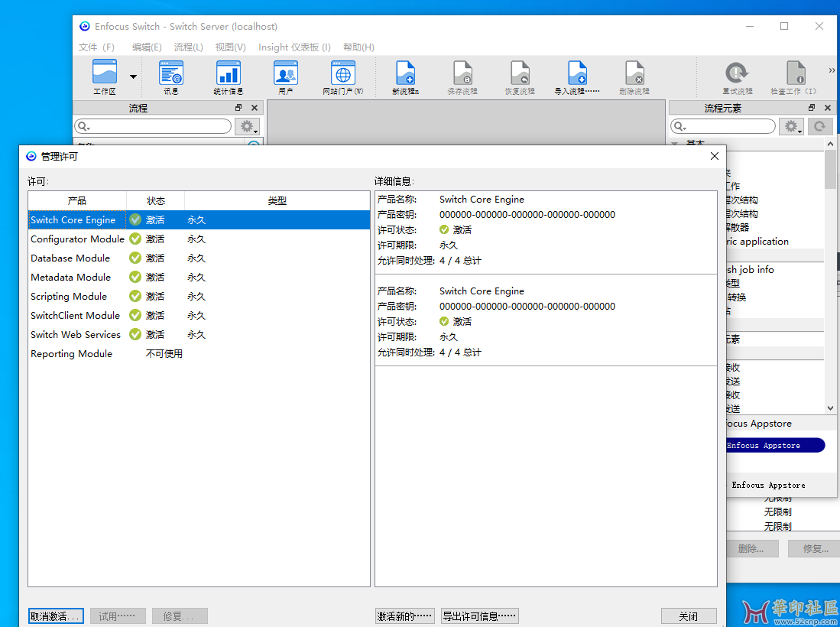
Task: Open the 统计信息 statistics view
Action: pos(229,77)
